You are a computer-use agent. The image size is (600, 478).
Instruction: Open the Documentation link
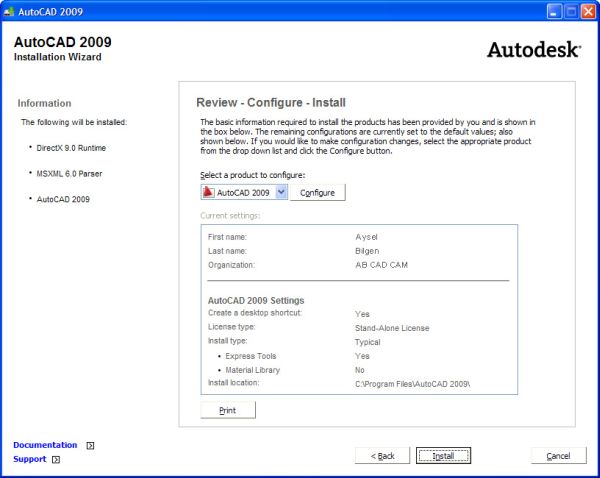(x=45, y=445)
